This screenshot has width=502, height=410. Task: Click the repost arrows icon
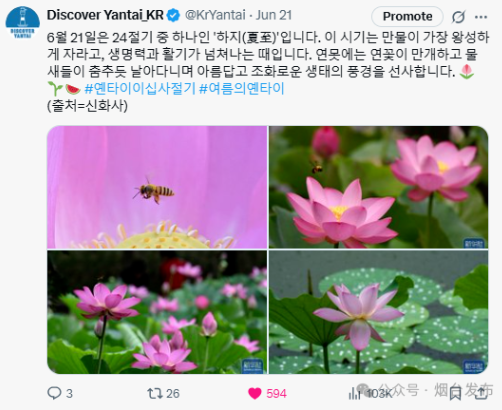[x=154, y=393]
